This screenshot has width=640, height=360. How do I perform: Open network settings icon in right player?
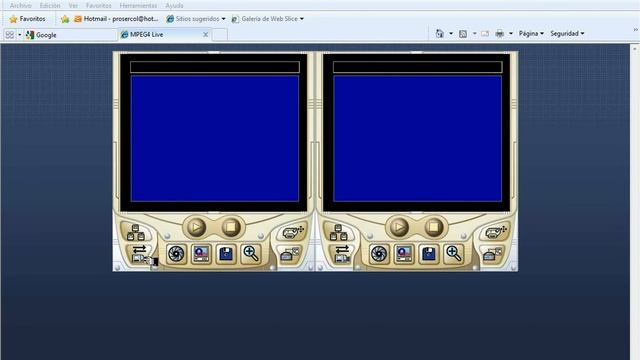[338, 232]
